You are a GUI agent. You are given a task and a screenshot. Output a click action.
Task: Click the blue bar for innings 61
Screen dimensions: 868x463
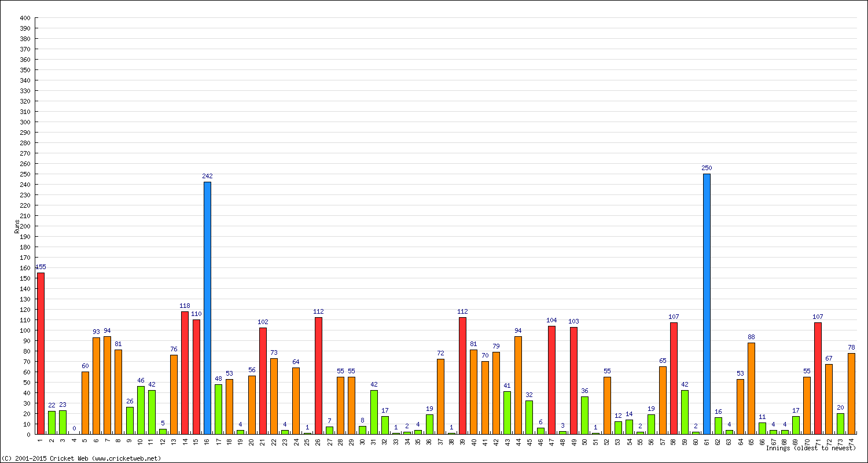point(707,304)
